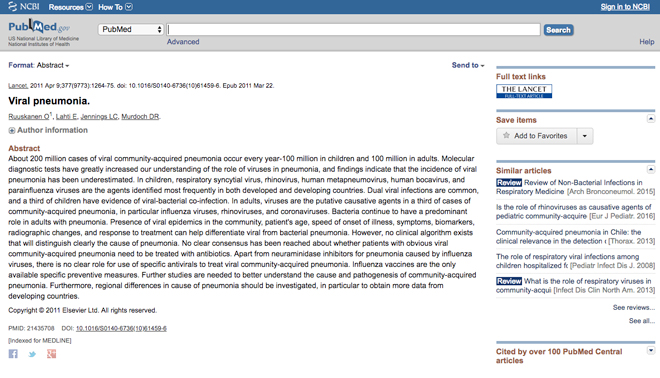Open the PubMed database selector dropdown

(131, 29)
